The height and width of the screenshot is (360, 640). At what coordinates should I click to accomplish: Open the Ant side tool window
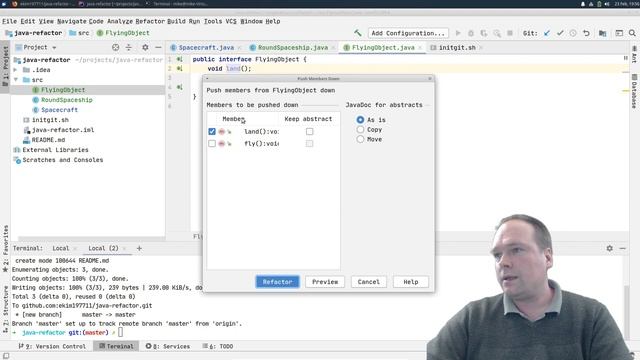pyautogui.click(x=634, y=54)
